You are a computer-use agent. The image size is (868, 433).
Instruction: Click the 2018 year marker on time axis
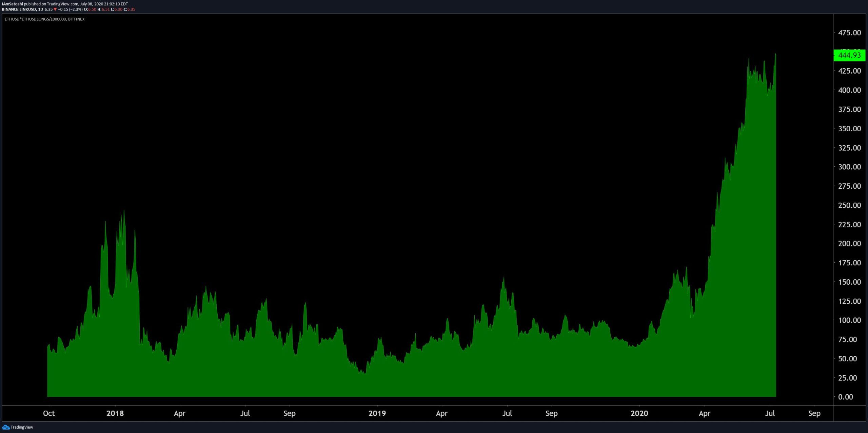pos(115,413)
